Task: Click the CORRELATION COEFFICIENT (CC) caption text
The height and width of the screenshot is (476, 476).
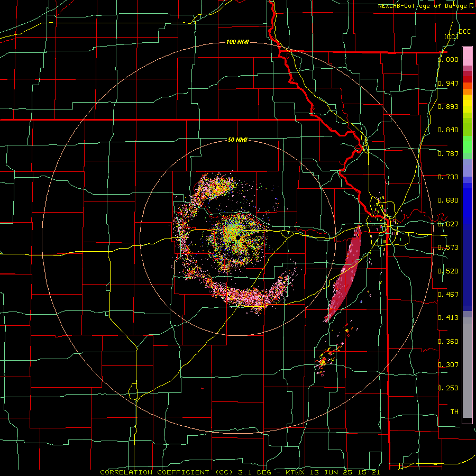Action: [167, 472]
